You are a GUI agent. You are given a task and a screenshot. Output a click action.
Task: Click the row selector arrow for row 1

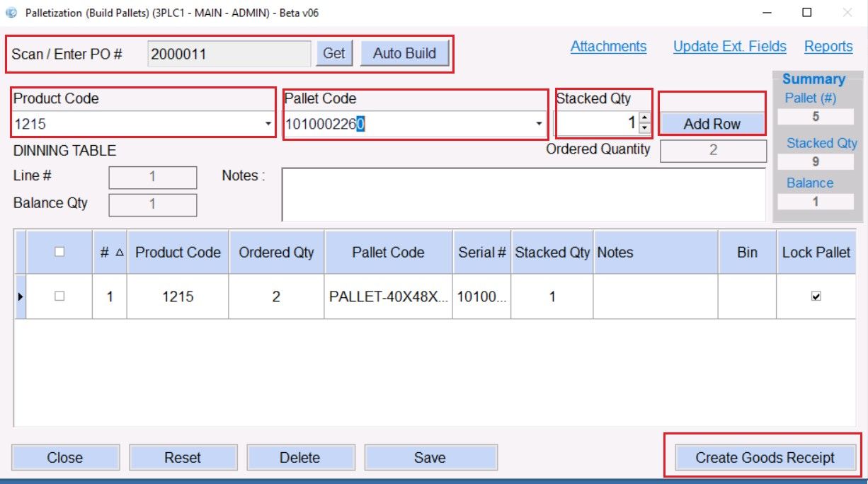click(19, 296)
